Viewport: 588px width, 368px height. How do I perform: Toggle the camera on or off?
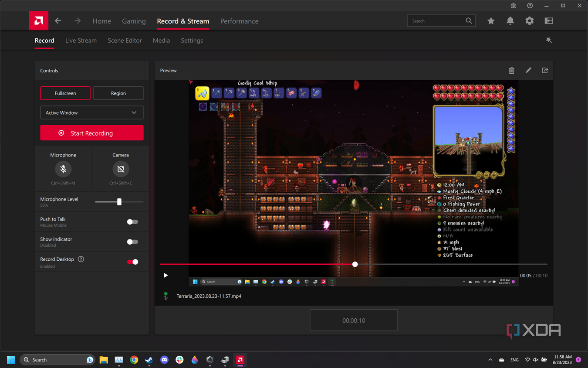tap(121, 169)
